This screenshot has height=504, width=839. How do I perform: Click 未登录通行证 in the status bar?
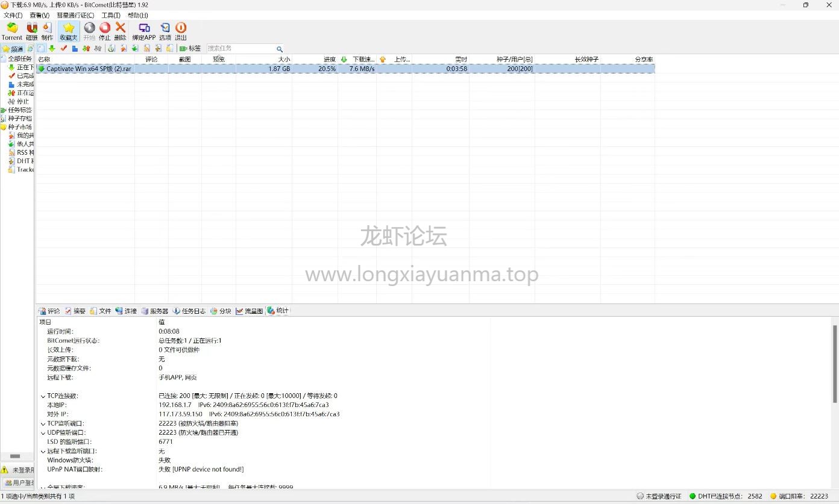pos(659,497)
